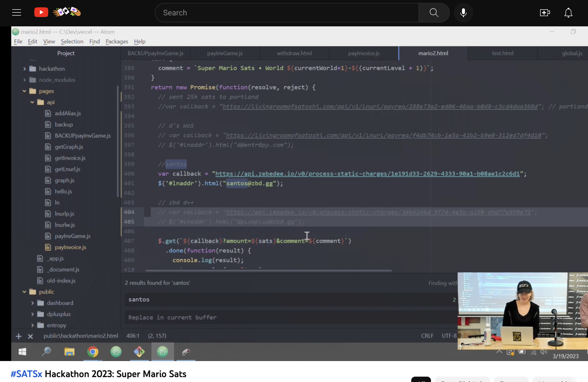The width and height of the screenshot is (588, 382).
Task: Open the YouTube hamburger guide menu
Action: coord(17,13)
